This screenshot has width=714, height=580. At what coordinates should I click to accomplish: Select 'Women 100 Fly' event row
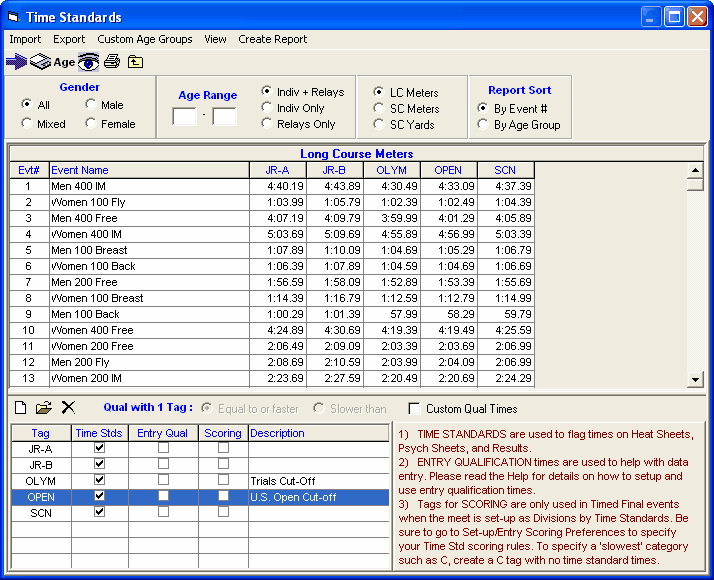[x=272, y=202]
